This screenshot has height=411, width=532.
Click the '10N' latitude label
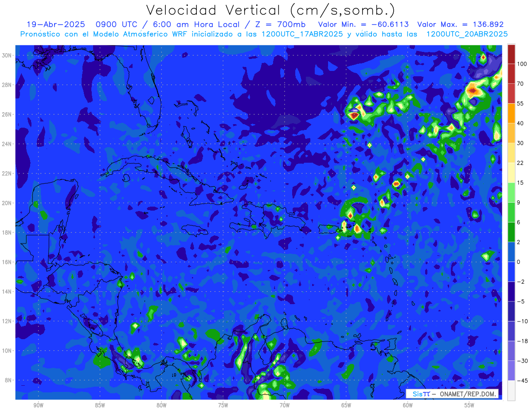pyautogui.click(x=7, y=351)
